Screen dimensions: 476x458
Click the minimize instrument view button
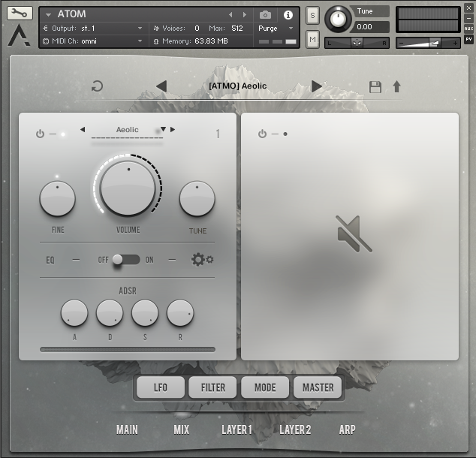click(468, 18)
